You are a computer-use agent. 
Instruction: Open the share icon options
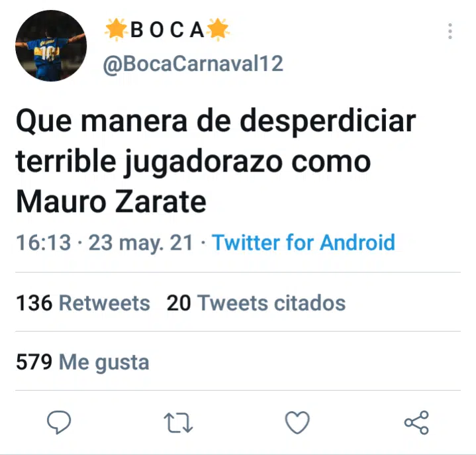[x=416, y=422]
